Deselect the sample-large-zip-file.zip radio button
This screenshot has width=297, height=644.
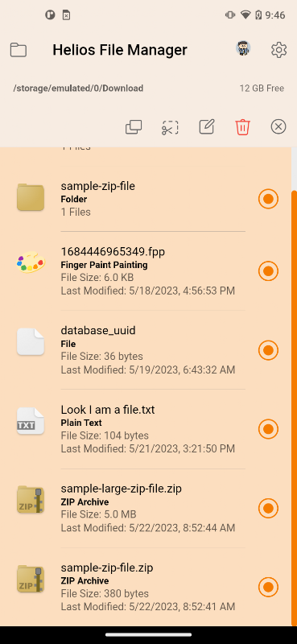(268, 508)
